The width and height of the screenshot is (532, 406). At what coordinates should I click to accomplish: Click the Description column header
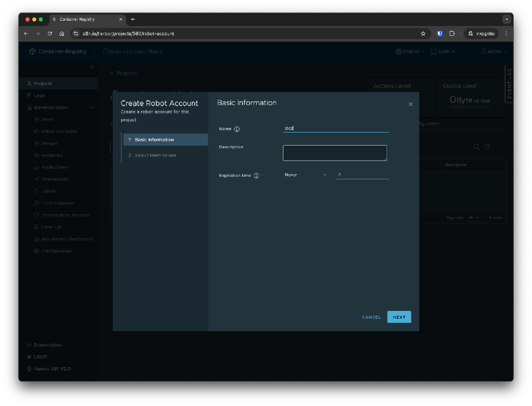456,165
